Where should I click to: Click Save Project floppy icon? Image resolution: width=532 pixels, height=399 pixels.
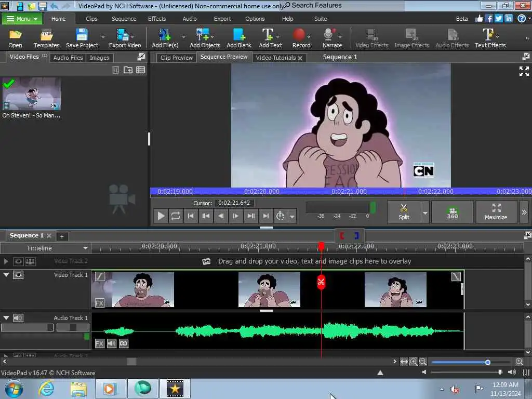click(82, 34)
